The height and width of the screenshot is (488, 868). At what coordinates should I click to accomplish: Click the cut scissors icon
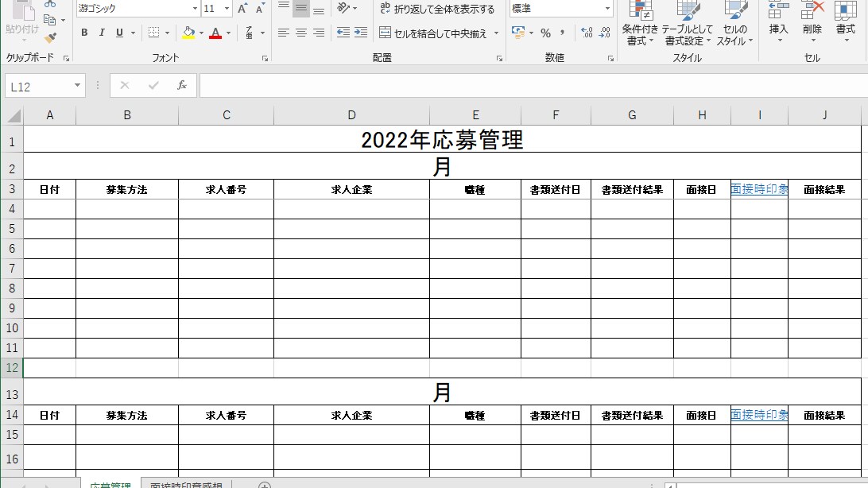coord(50,3)
